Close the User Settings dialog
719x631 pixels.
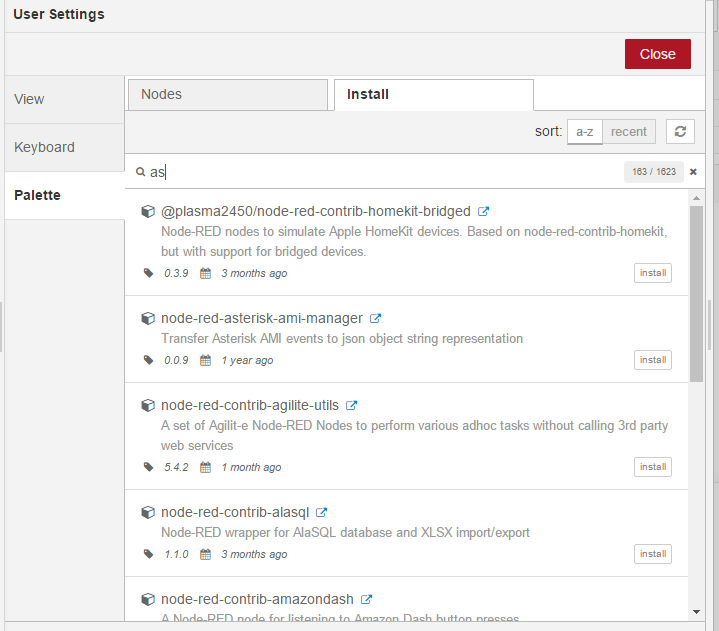(658, 54)
